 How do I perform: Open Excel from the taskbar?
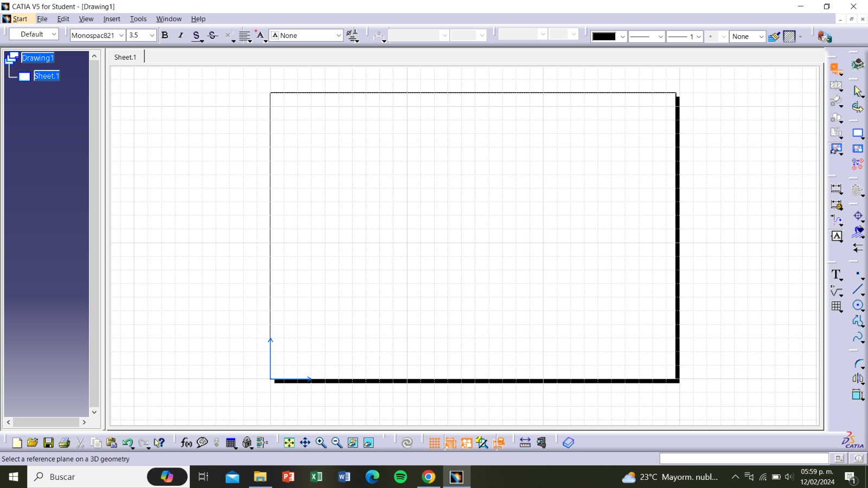[316, 477]
